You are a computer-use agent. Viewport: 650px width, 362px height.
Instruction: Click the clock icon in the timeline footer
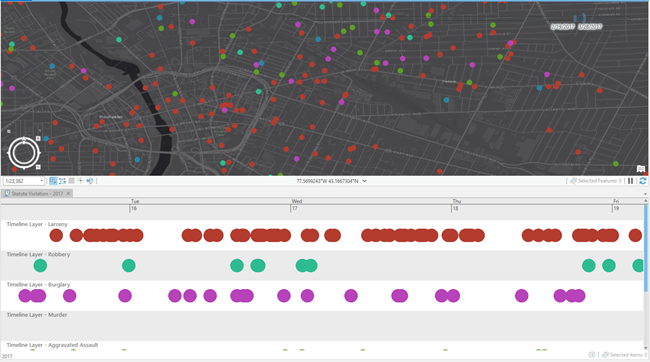(x=592, y=355)
